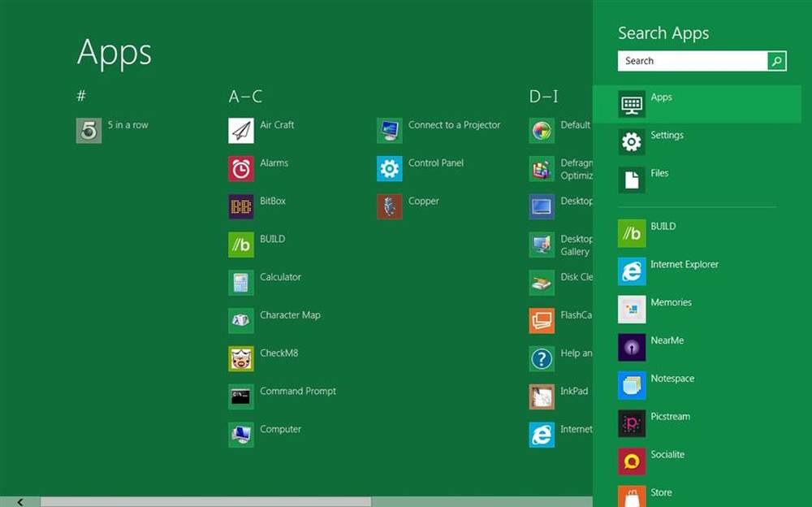Click the magnifying glass search button

[777, 61]
